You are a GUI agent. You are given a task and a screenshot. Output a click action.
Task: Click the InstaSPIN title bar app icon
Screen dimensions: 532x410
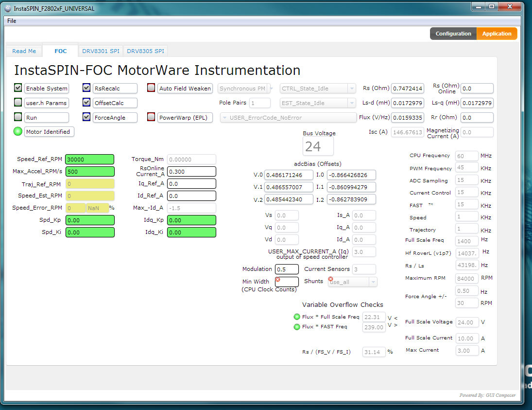click(8, 8)
